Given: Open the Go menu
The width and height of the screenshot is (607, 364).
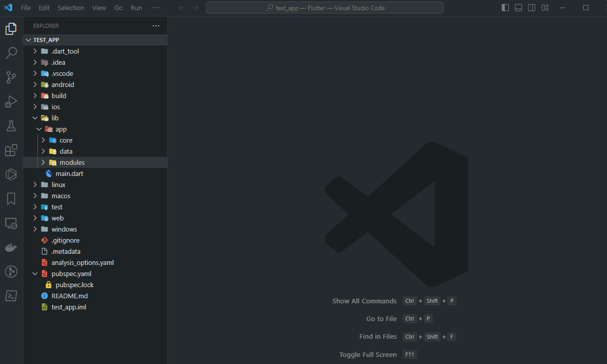Looking at the screenshot, I should 118,8.
